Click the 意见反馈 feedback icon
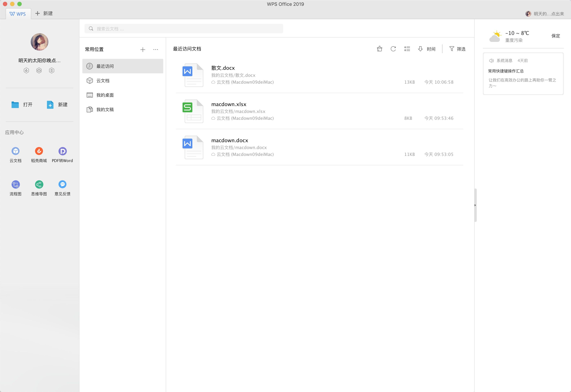 (x=62, y=184)
